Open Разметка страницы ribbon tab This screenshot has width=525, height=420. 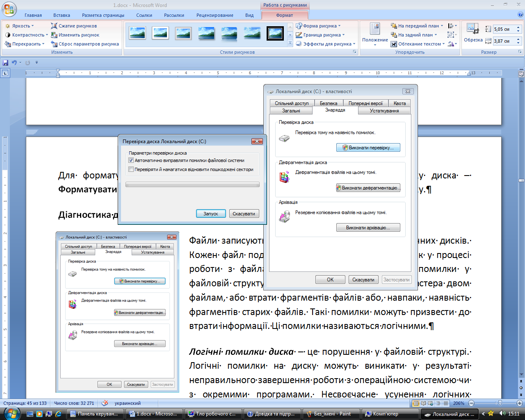(x=103, y=15)
